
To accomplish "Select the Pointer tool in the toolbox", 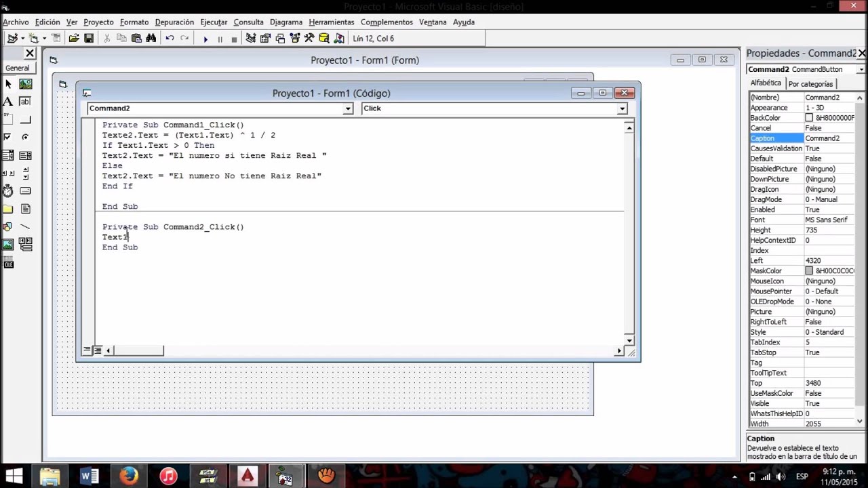I will 8,84.
